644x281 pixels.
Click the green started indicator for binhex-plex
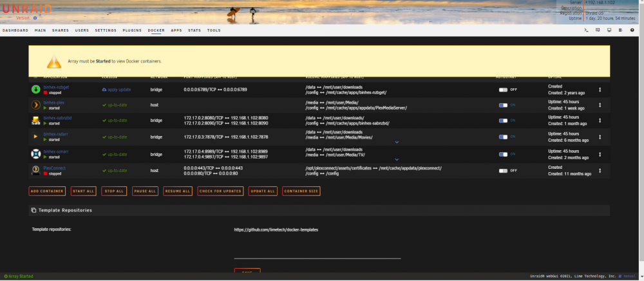point(46,108)
